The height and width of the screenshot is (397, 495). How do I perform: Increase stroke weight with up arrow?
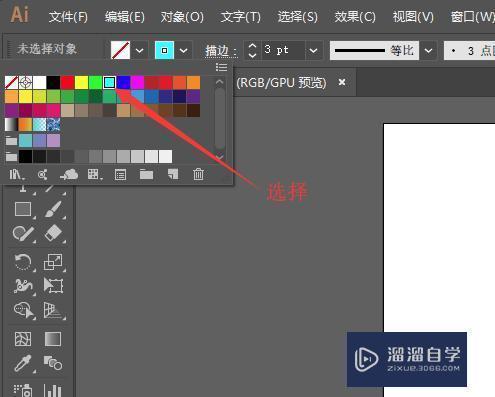tap(253, 46)
